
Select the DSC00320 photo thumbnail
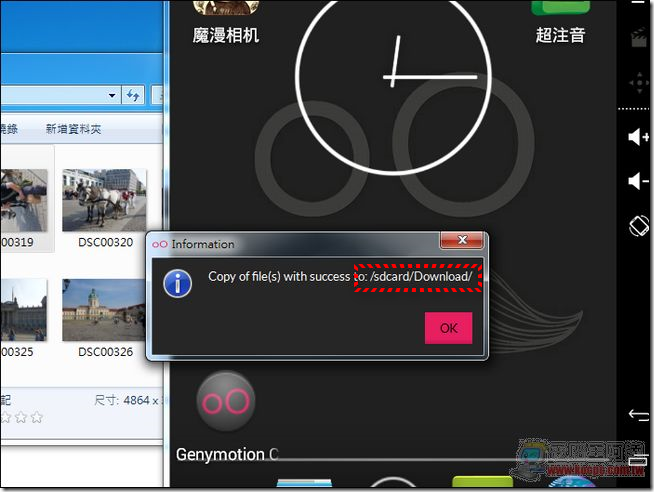105,200
